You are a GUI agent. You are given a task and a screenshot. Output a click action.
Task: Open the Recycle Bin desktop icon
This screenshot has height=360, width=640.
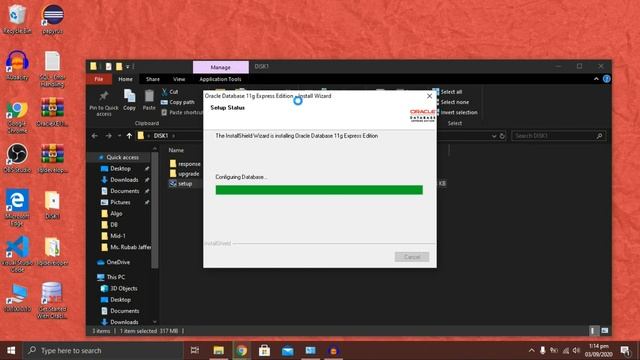click(x=17, y=18)
